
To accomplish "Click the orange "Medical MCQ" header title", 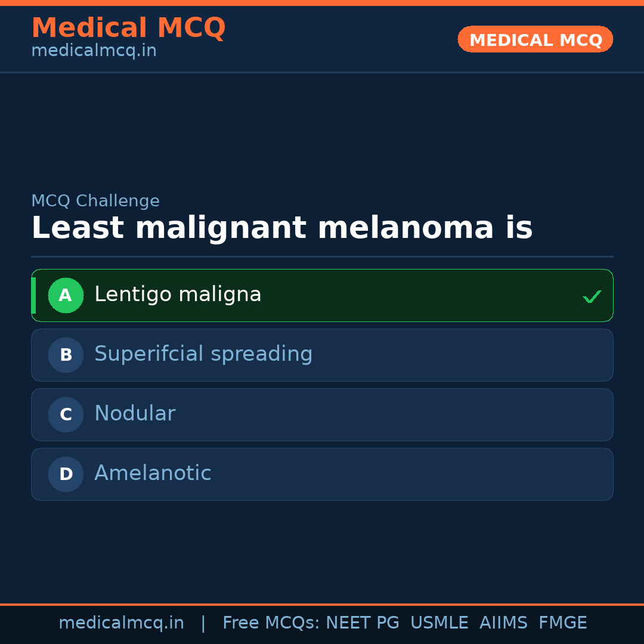I will [128, 28].
